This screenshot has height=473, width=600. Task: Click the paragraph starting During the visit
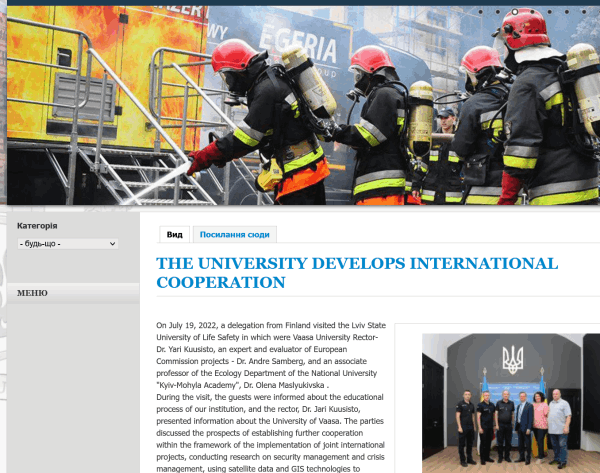pos(270,432)
